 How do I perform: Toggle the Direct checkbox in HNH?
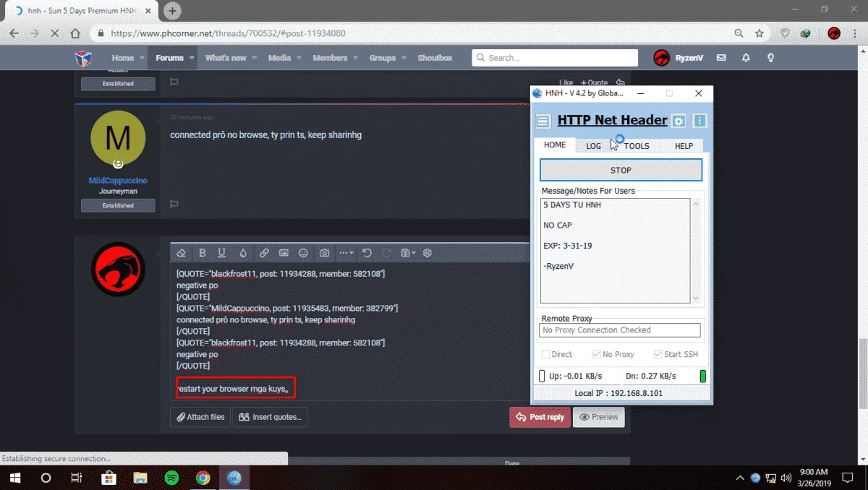click(x=545, y=354)
